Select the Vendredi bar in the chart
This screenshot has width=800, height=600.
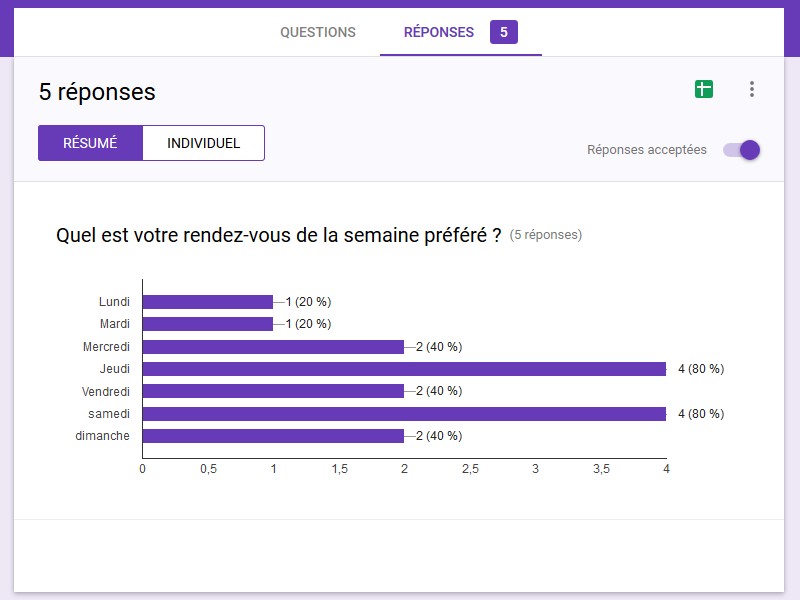pos(273,391)
